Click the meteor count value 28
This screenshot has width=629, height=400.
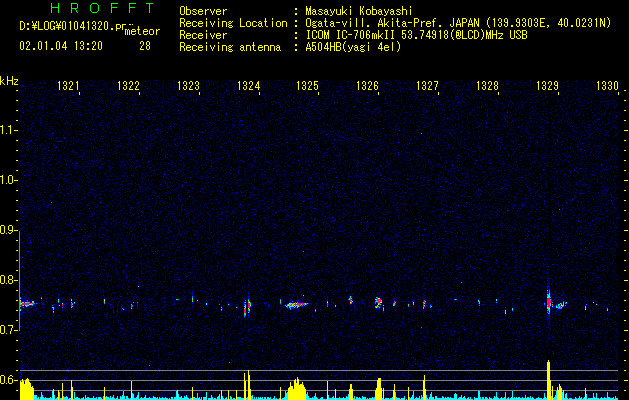pyautogui.click(x=145, y=46)
